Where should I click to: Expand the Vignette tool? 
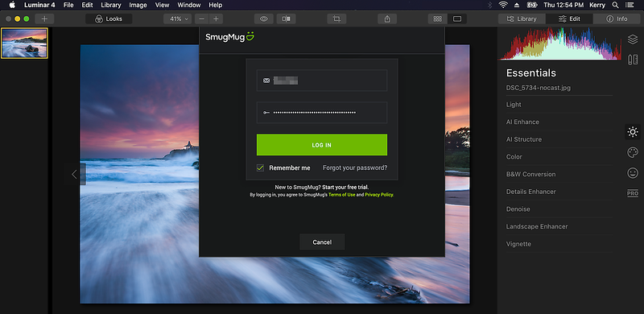tap(559, 244)
